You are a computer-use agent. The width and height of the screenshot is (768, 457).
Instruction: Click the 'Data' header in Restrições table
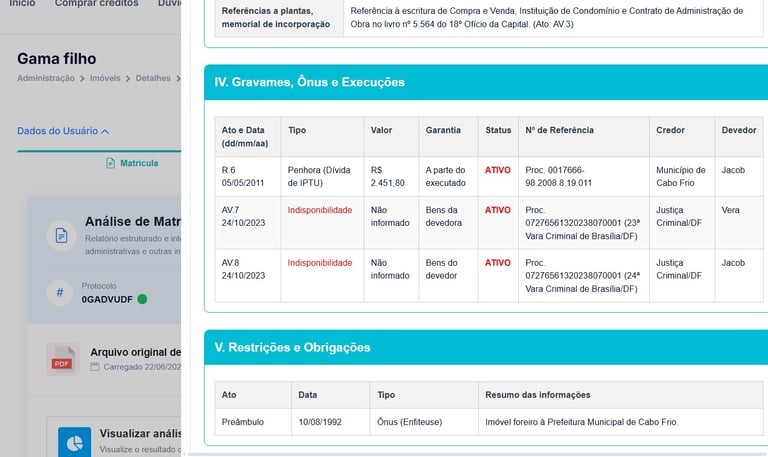[331, 395]
